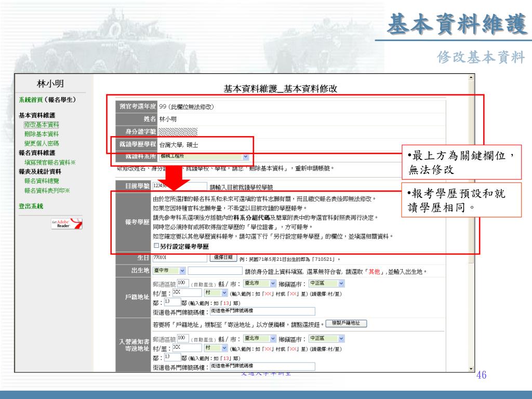Check the 另行設定報考學歷 checkbox

tap(156, 246)
